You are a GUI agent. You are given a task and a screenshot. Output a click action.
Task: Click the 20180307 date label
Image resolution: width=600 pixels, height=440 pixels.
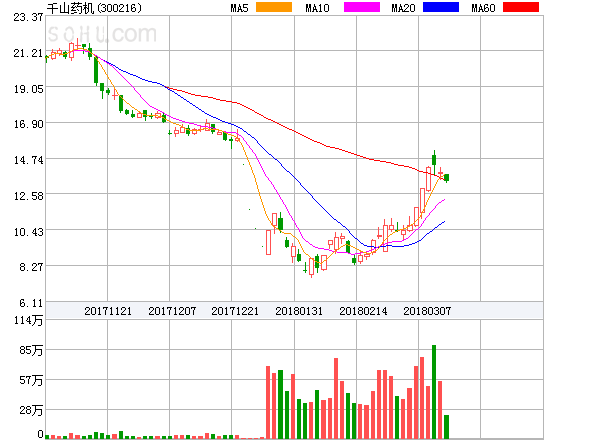coord(427,311)
